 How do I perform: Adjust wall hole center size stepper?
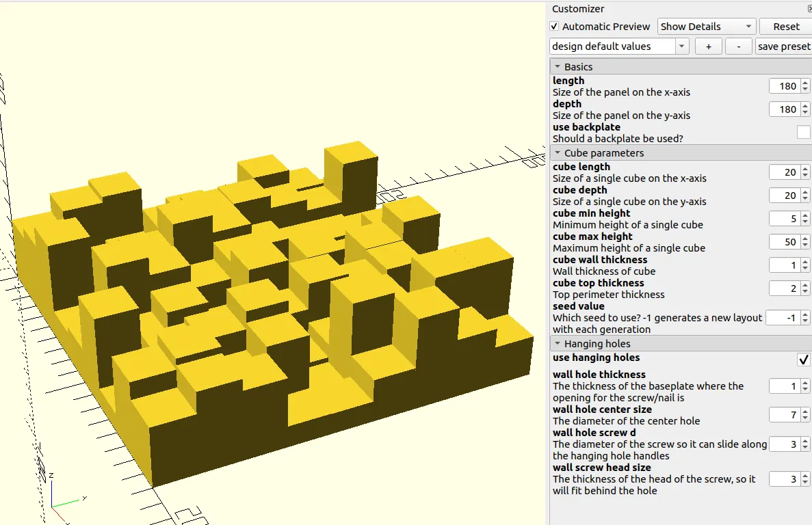(804, 415)
